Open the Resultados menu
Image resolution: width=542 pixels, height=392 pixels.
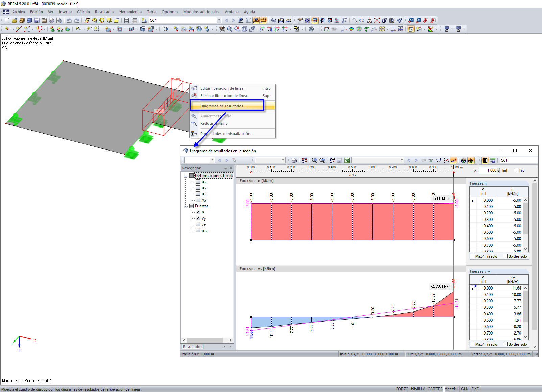click(x=104, y=12)
